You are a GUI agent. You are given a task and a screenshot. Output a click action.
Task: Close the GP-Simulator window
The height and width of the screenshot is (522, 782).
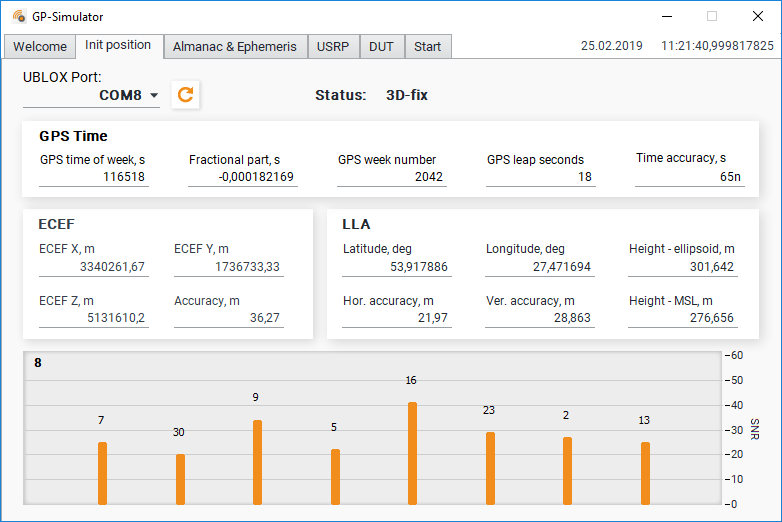click(758, 16)
